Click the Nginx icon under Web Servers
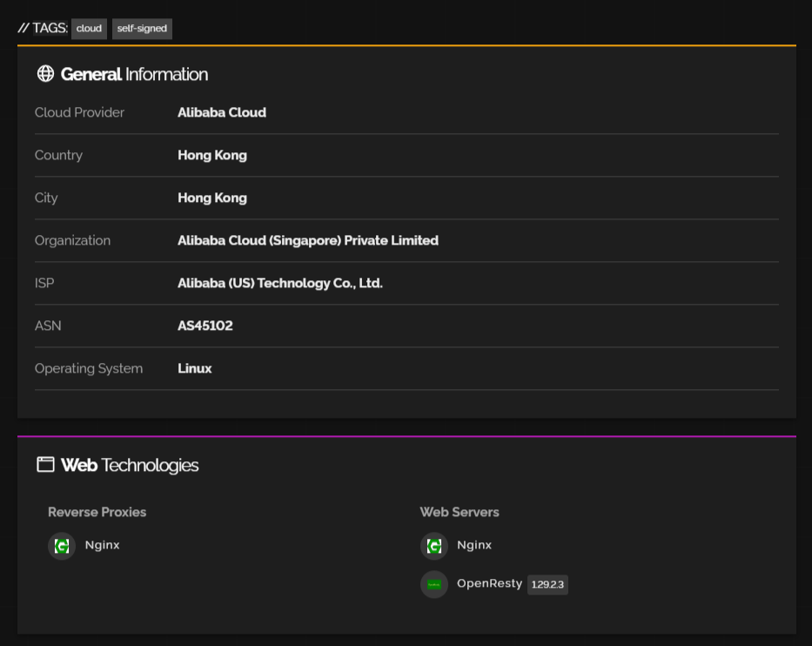 point(434,546)
